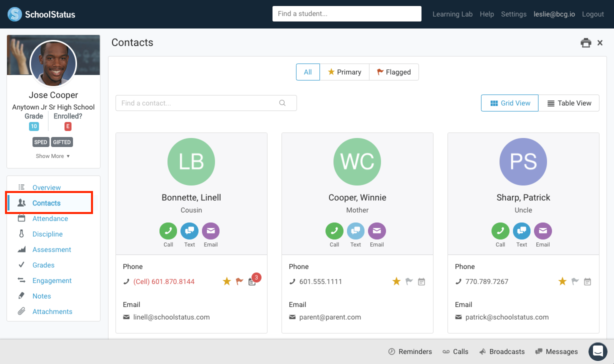Go to Discipline section in sidebar

coord(47,234)
